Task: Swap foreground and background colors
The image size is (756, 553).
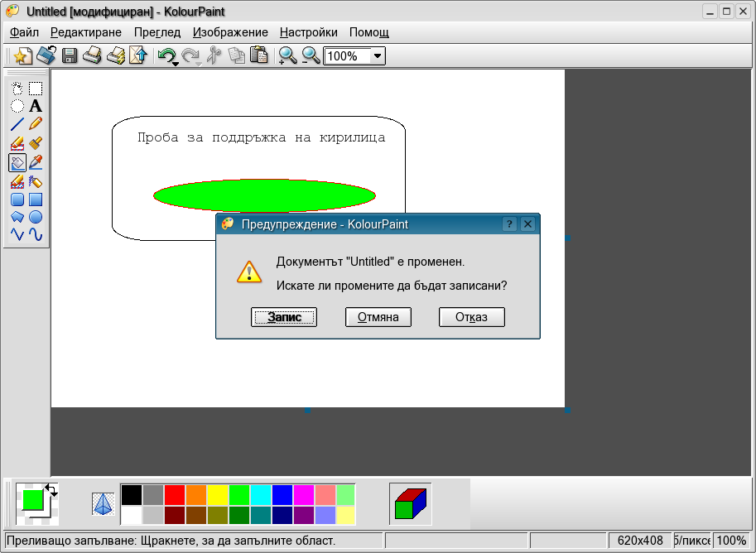Action: pyautogui.click(x=52, y=489)
